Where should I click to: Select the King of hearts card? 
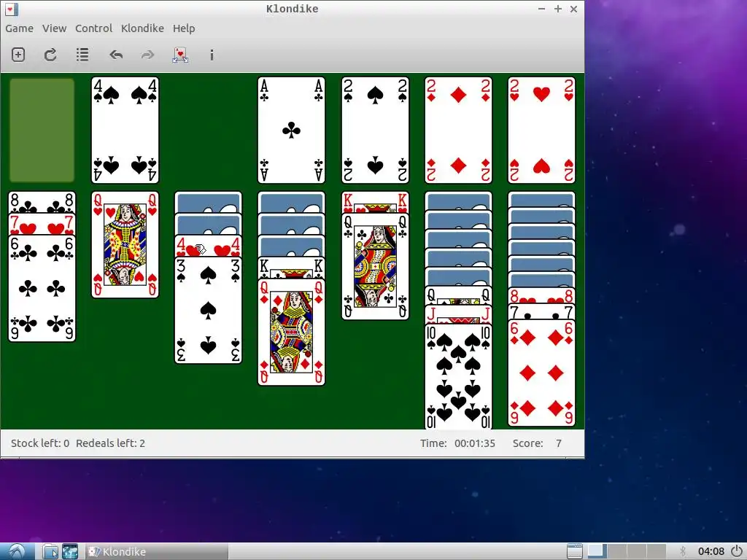376,203
